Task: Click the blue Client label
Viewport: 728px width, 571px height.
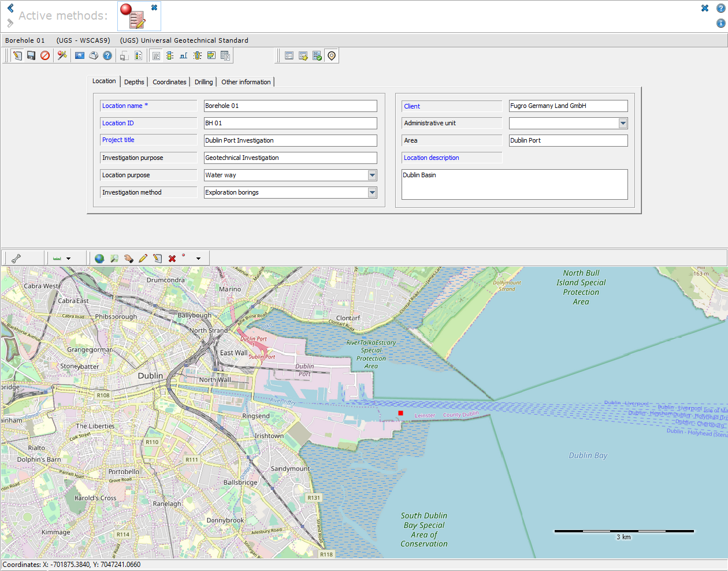Action: click(x=412, y=106)
